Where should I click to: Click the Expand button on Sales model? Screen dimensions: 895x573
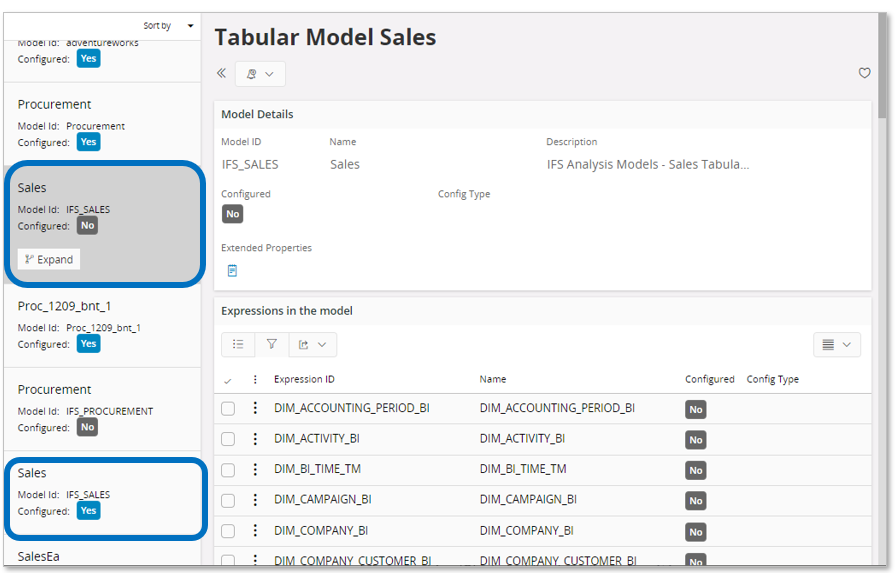pos(49,259)
